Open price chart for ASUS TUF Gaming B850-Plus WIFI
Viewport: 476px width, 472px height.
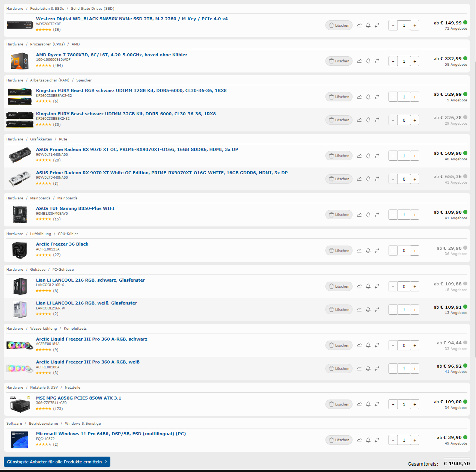[x=359, y=215]
